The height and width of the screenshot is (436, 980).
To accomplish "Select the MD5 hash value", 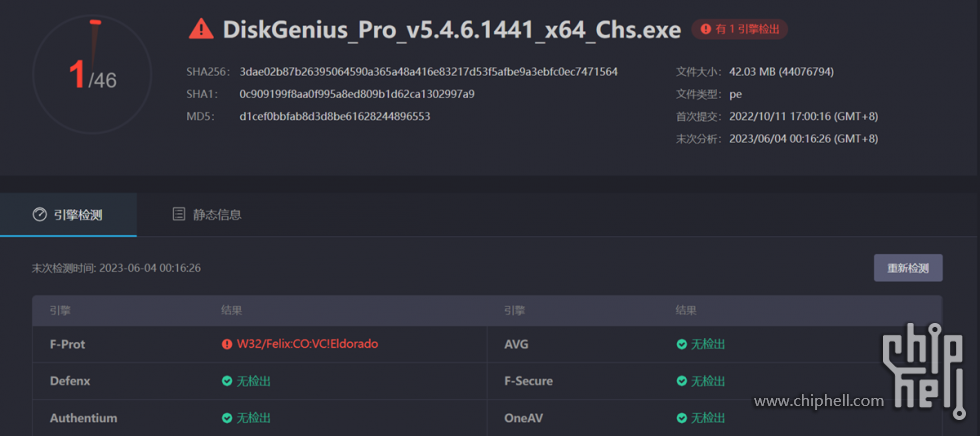I will [x=335, y=116].
